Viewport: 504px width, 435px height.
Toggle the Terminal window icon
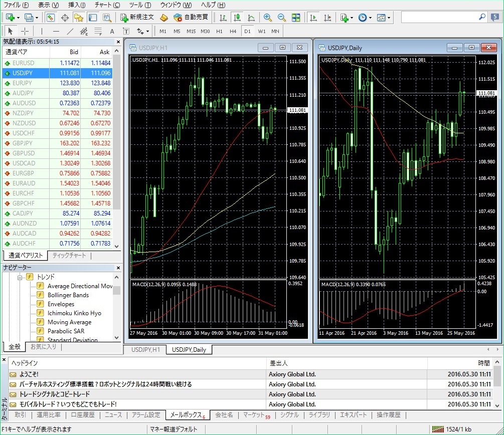tap(93, 18)
